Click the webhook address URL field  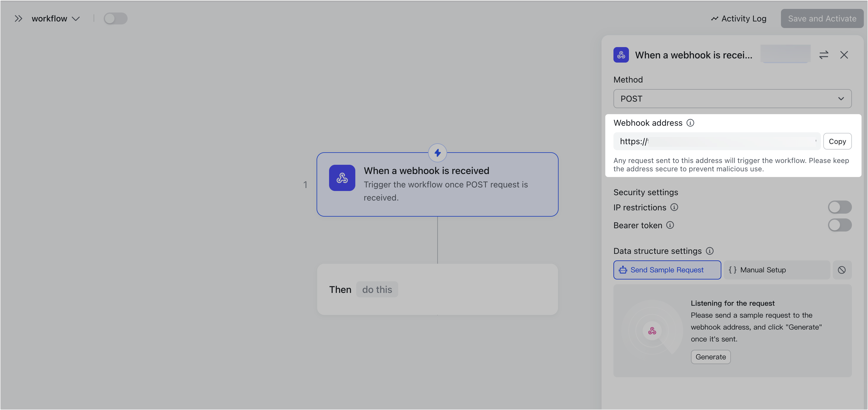[x=717, y=142]
